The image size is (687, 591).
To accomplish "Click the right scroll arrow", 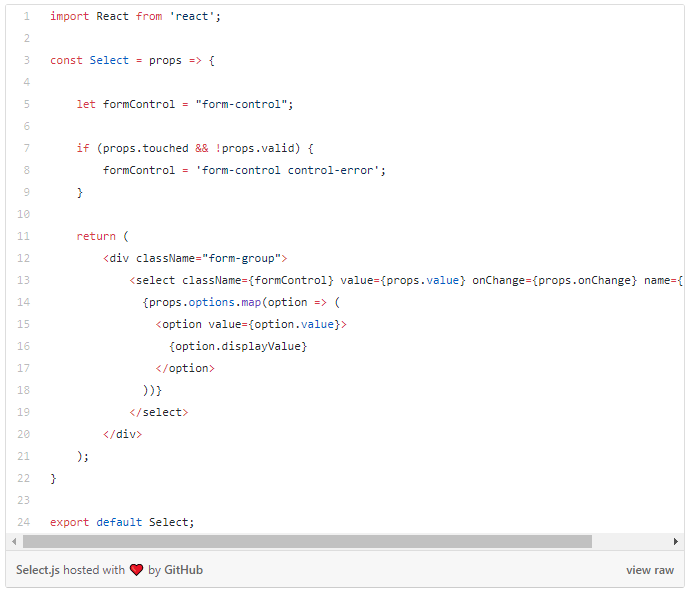I will tap(676, 541).
